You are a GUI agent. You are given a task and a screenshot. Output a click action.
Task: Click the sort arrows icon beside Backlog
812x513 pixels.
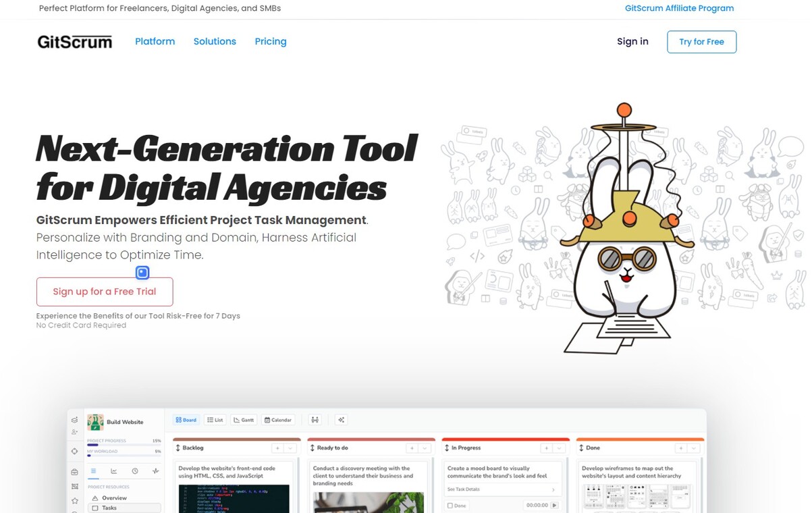(x=178, y=448)
